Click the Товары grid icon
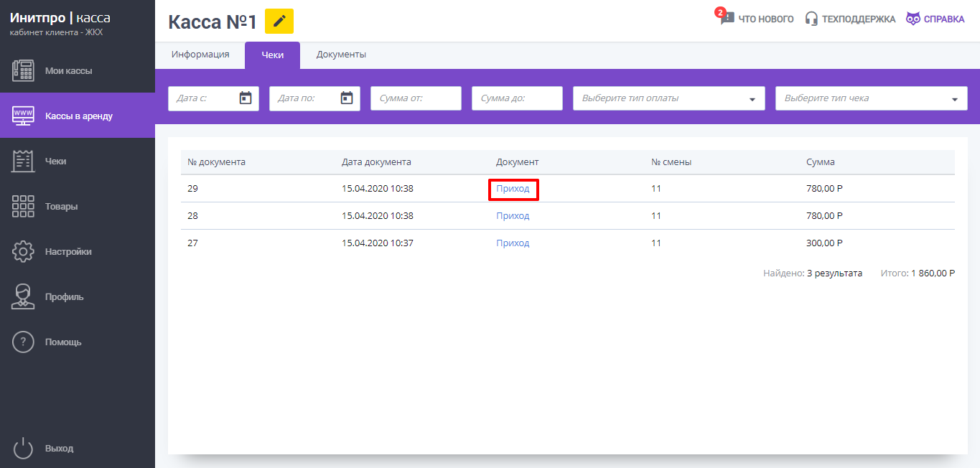The image size is (980, 468). coord(24,206)
